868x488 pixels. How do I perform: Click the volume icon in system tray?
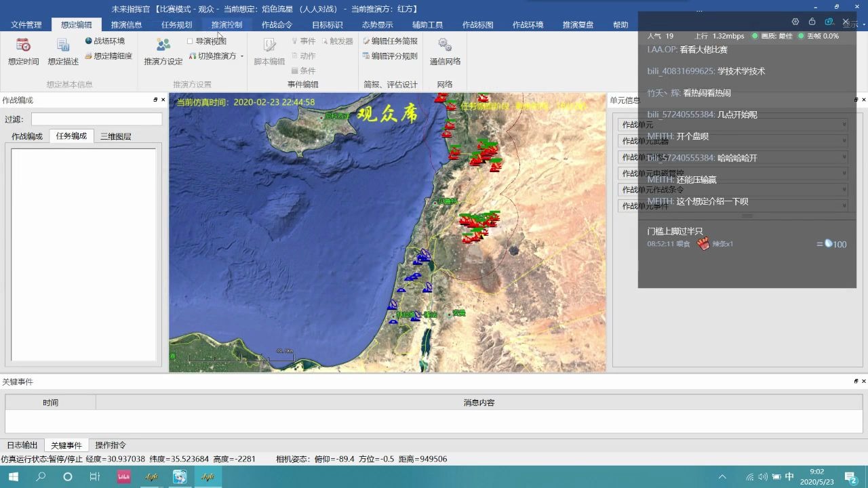tap(763, 476)
